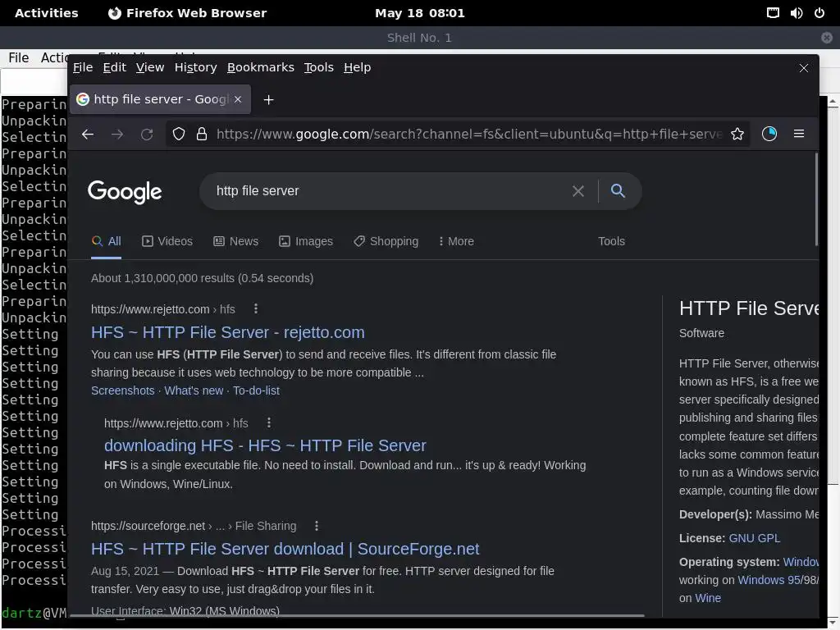Image resolution: width=840 pixels, height=630 pixels.
Task: Open options dots beside downloading HFS result
Action: 269,422
